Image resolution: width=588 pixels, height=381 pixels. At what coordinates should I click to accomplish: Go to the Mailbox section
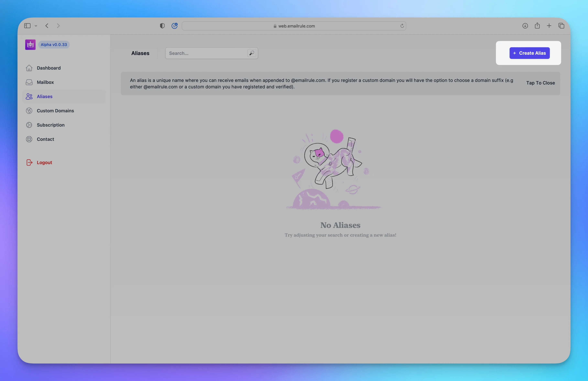(45, 82)
